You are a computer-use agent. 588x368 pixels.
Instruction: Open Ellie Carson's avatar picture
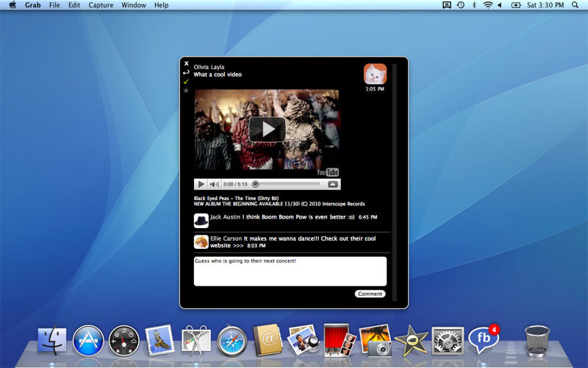[201, 242]
